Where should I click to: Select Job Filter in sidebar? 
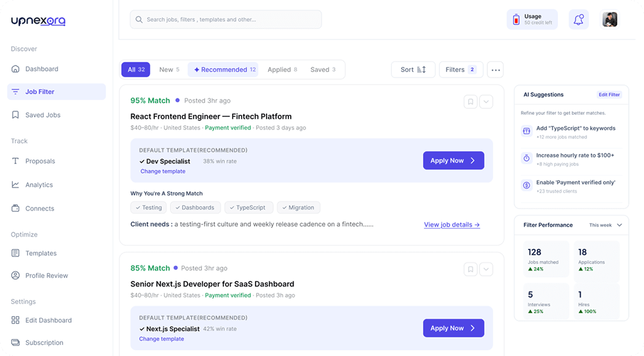tap(56, 91)
